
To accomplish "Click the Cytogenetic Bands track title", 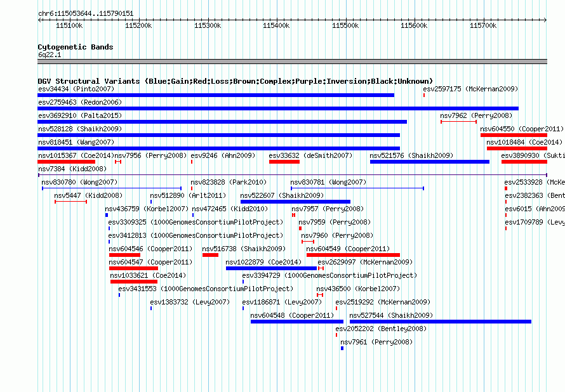I will 76,47.
